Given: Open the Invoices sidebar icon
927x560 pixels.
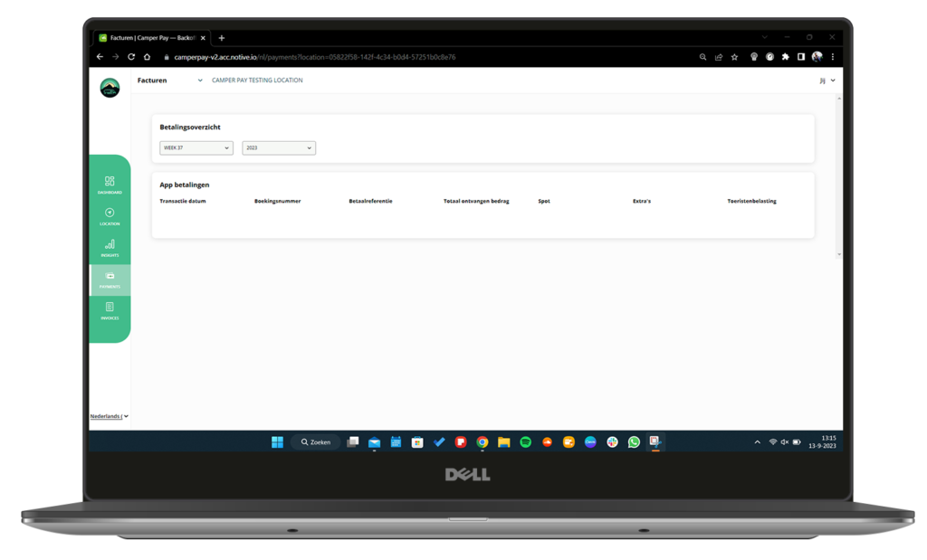Looking at the screenshot, I should [110, 308].
